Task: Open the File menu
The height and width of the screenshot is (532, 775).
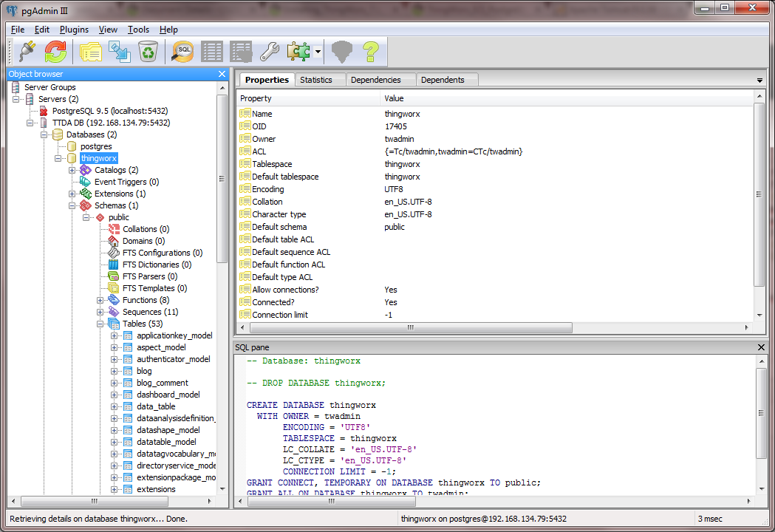Action: click(18, 30)
